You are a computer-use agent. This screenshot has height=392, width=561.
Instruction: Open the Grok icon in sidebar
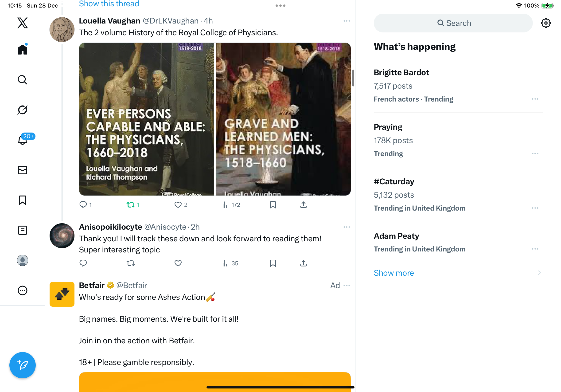click(x=23, y=110)
